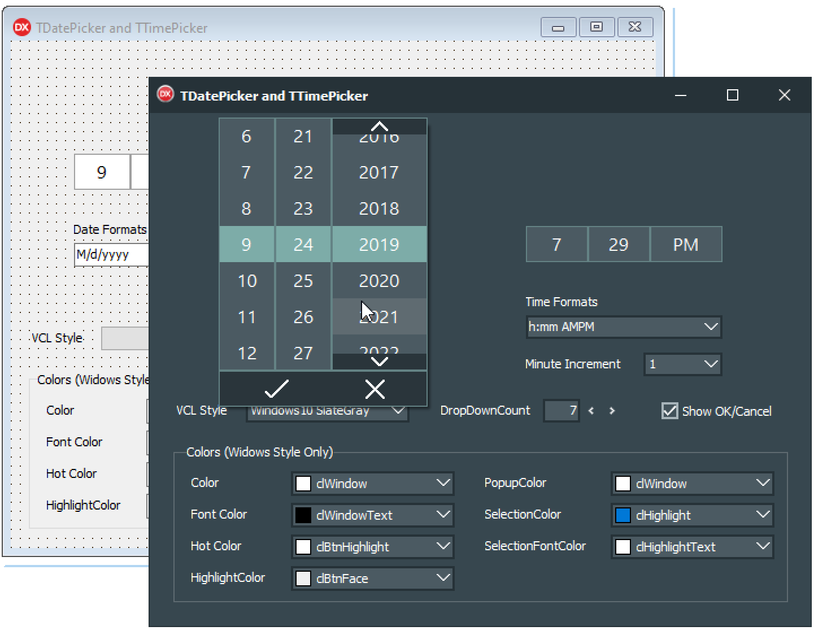This screenshot has width=840, height=635.
Task: Minimize the dark front window
Action: (x=681, y=95)
